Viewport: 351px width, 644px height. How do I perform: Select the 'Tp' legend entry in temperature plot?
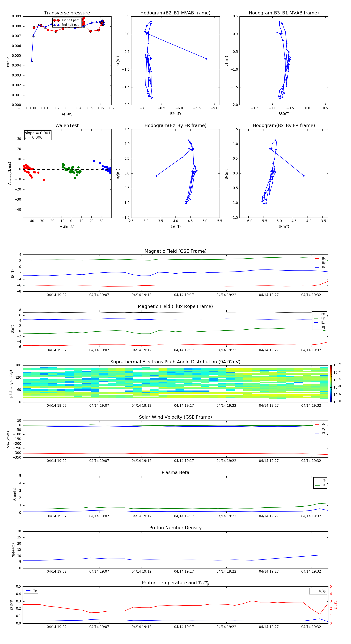31,591
